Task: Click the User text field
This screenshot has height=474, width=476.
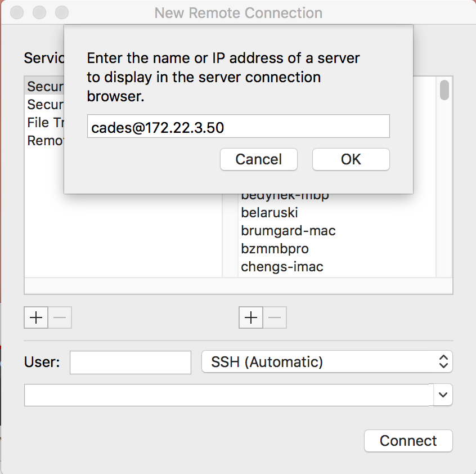Action: tap(131, 362)
